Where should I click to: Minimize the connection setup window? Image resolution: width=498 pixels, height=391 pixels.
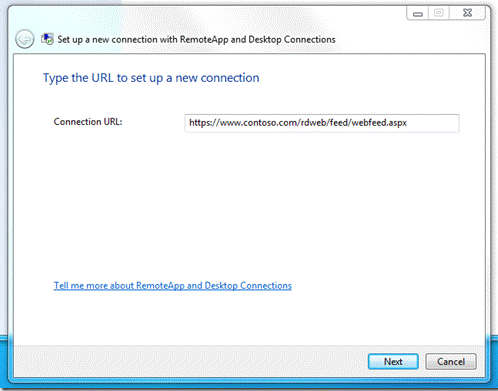click(x=418, y=13)
